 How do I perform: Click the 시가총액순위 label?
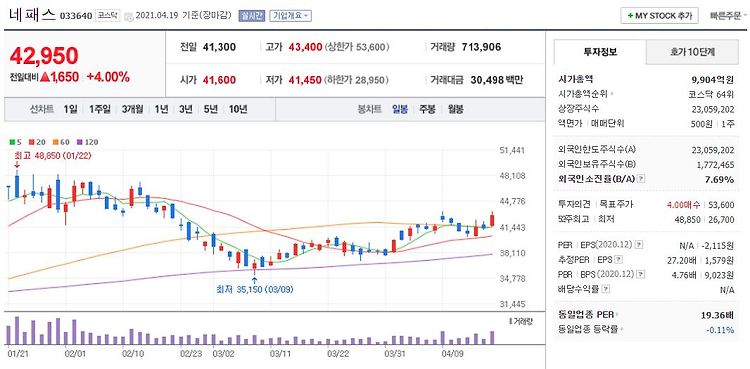(583, 94)
